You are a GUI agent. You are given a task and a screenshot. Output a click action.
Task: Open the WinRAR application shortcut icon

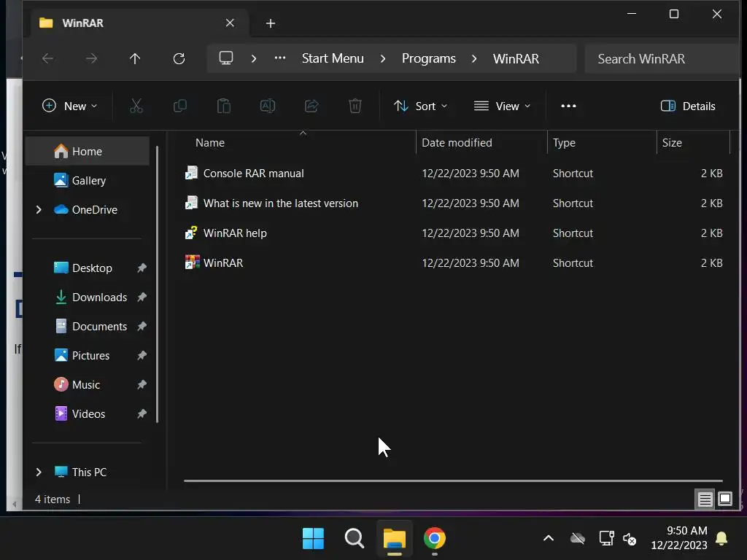(x=192, y=262)
